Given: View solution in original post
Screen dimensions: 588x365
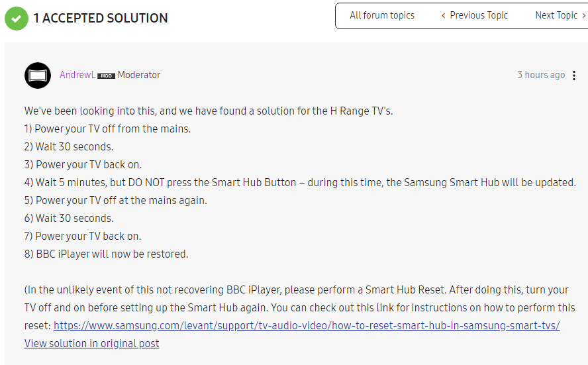Looking at the screenshot, I should pyautogui.click(x=92, y=343).
